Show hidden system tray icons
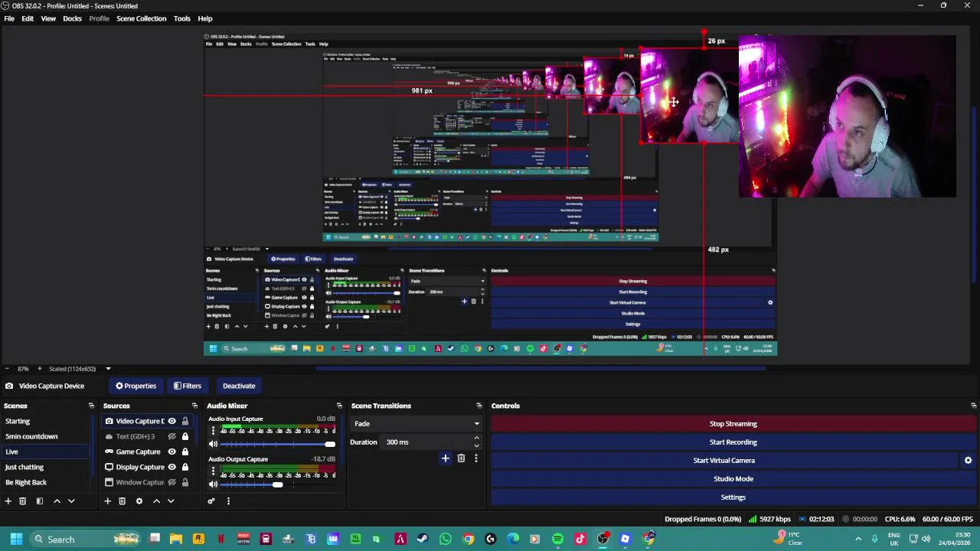This screenshot has width=980, height=551. [857, 539]
